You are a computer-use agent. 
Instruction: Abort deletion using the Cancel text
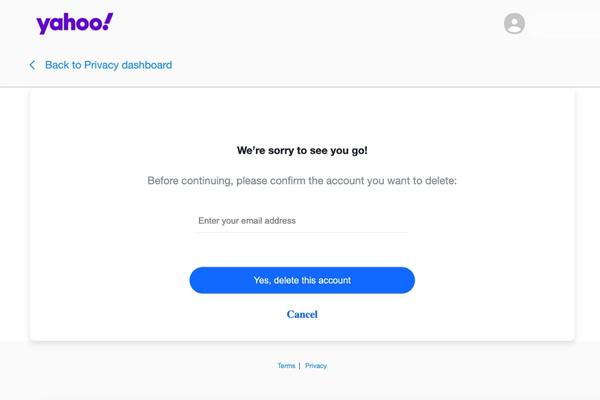tap(302, 314)
